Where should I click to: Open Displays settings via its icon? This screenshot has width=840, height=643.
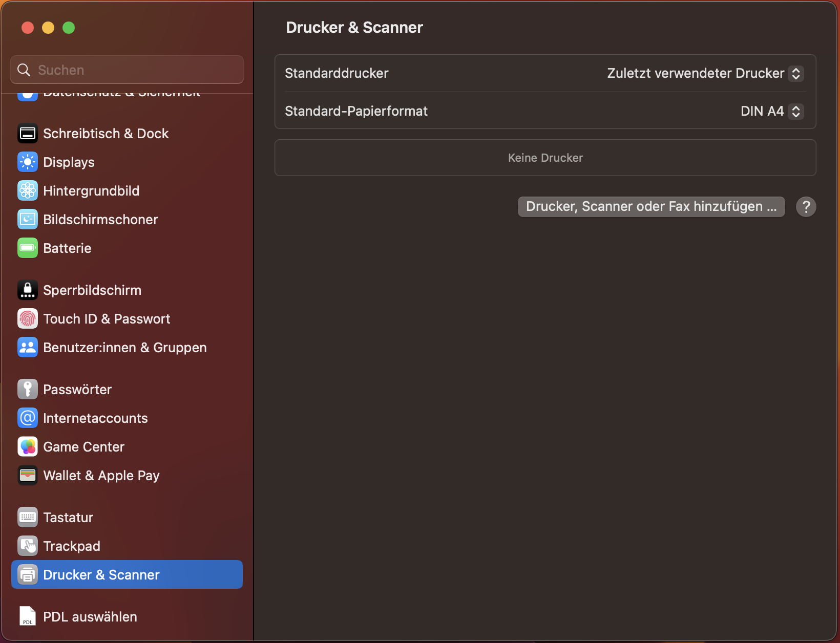pyautogui.click(x=28, y=162)
